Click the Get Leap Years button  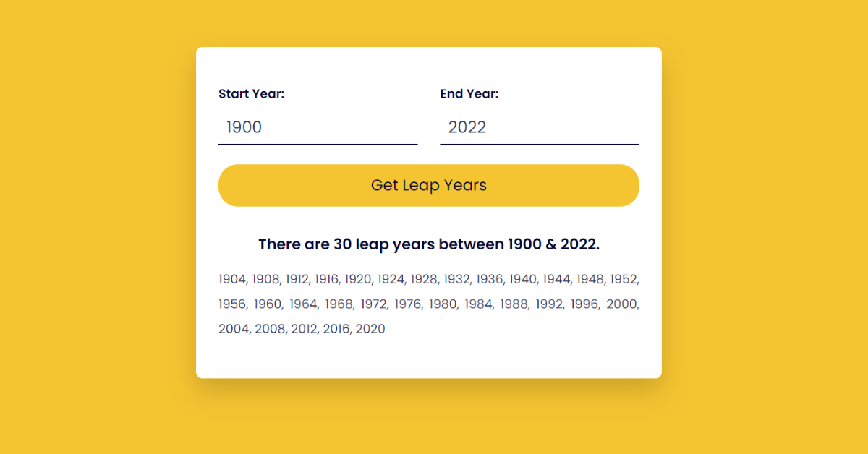click(x=429, y=185)
